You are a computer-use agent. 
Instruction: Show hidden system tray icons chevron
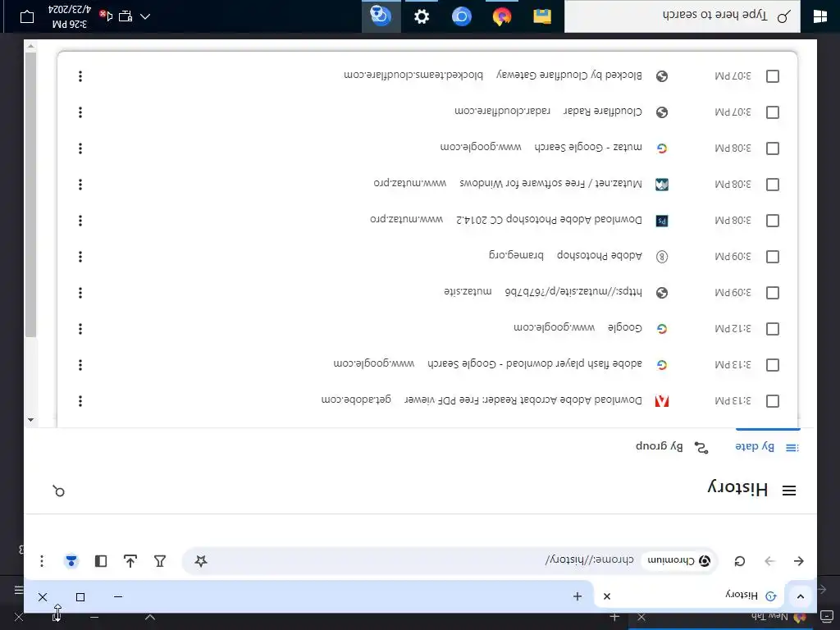(x=145, y=16)
